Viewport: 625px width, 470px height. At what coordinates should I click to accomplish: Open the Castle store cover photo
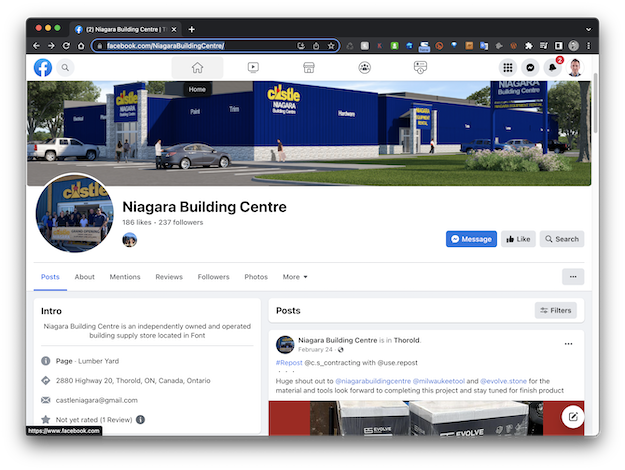(309, 134)
